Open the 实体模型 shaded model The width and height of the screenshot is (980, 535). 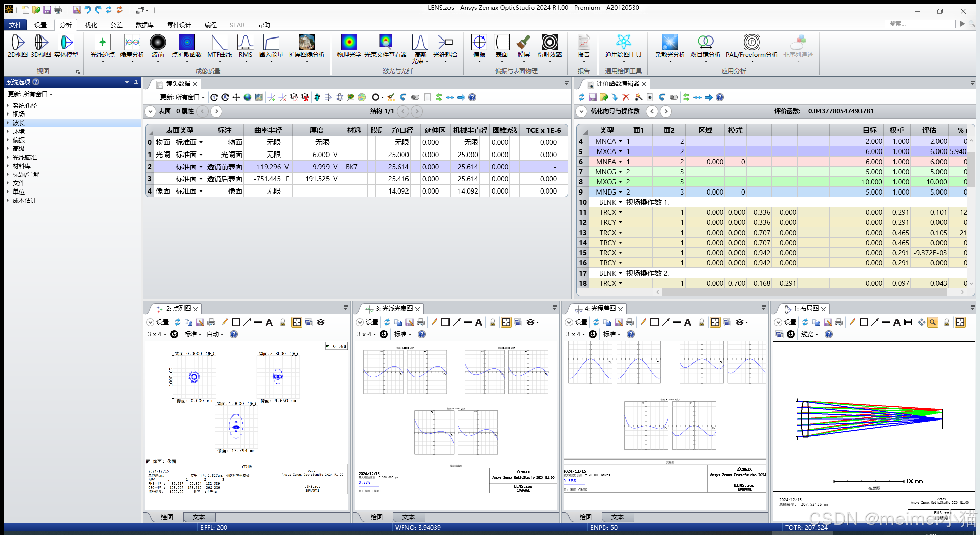click(66, 46)
